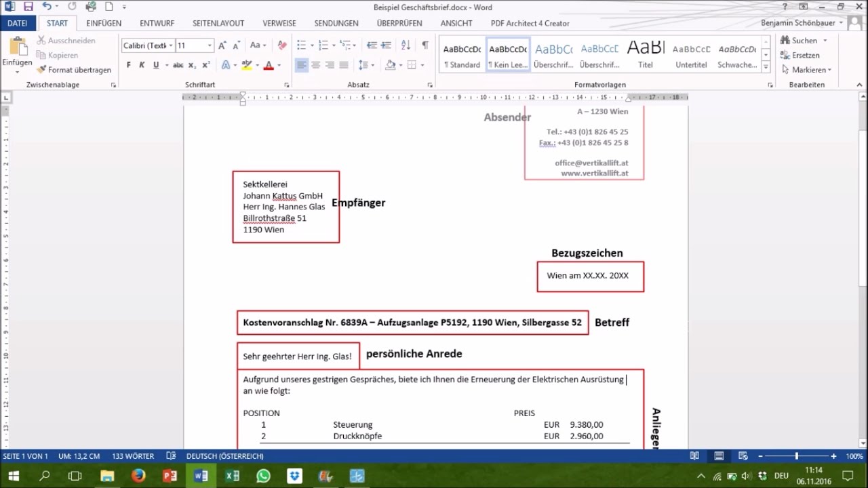Toggle strikethrough formatting
This screenshot has height=488, width=868.
(x=178, y=65)
